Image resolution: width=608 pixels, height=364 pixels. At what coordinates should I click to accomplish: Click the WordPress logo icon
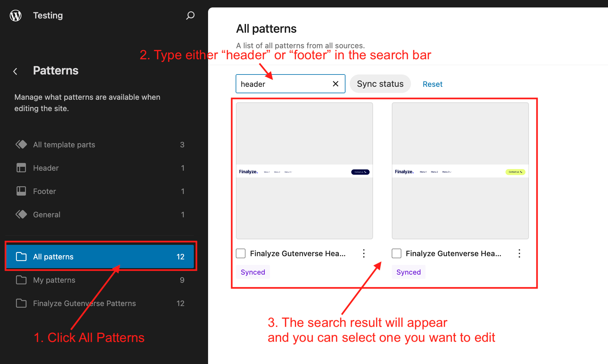pyautogui.click(x=16, y=16)
